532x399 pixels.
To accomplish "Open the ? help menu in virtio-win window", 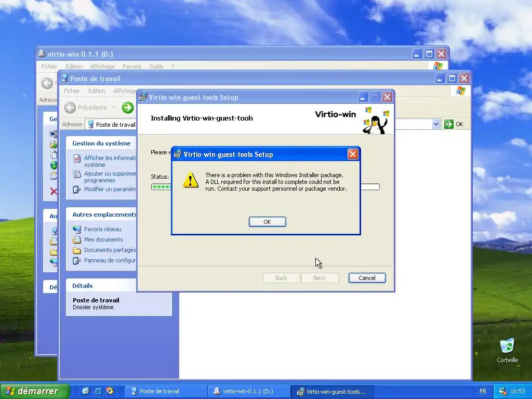I will point(172,66).
